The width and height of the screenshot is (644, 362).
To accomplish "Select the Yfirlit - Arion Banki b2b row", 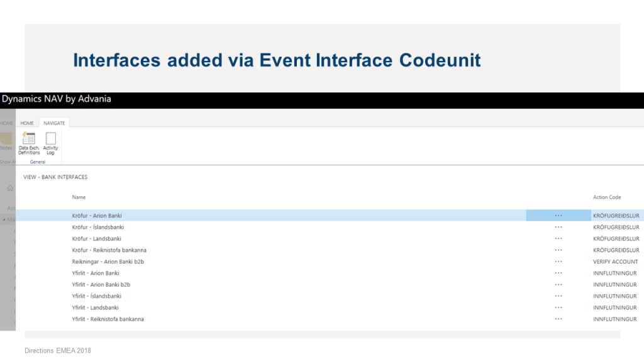I will tap(101, 285).
